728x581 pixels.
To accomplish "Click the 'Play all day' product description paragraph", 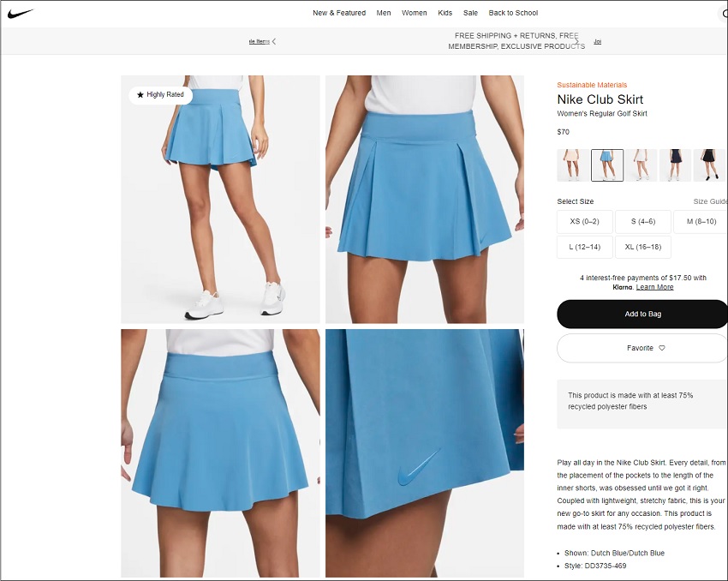I will point(641,494).
